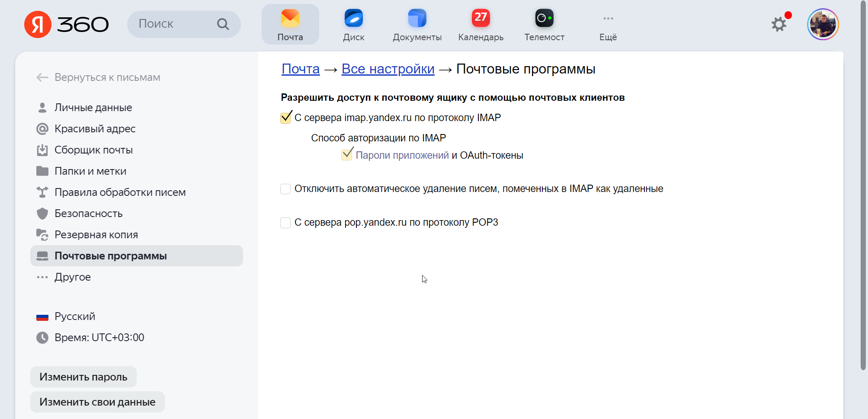The image size is (868, 419).
Task: Click the Правила обработки писем filter icon
Action: coord(42,192)
